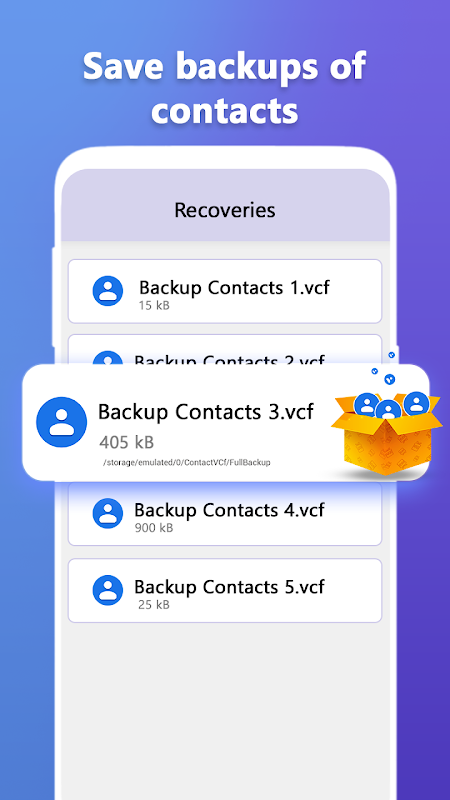
Task: Click the 25 kB size under Backup Contacts 5
Action: 154,605
